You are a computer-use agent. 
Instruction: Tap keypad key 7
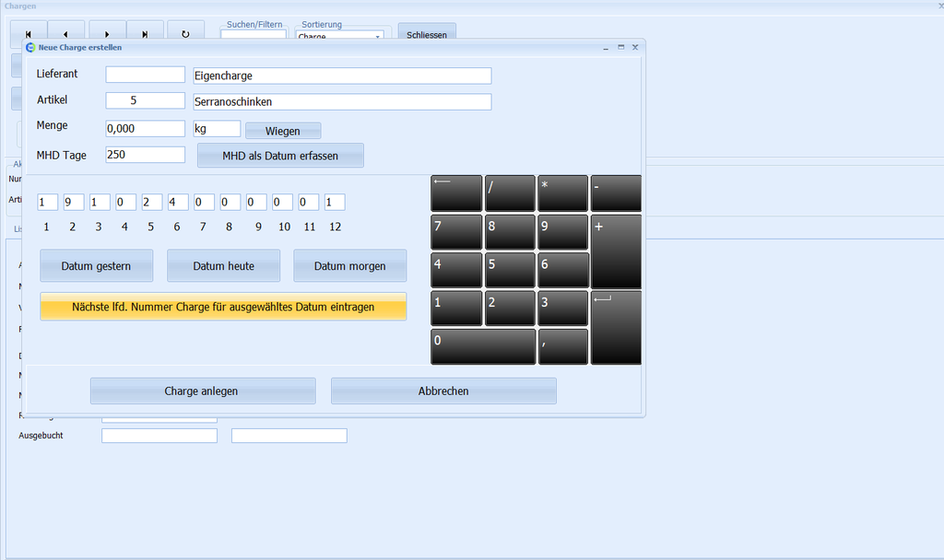tap(456, 232)
